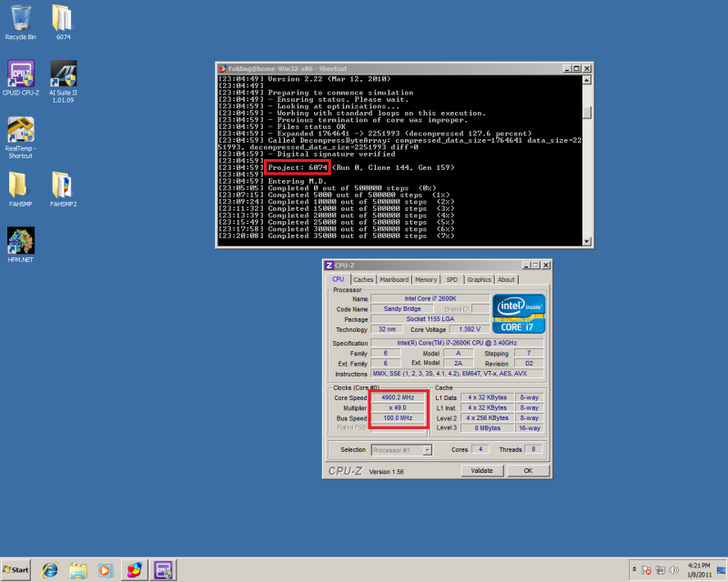Open the About tab

(506, 279)
